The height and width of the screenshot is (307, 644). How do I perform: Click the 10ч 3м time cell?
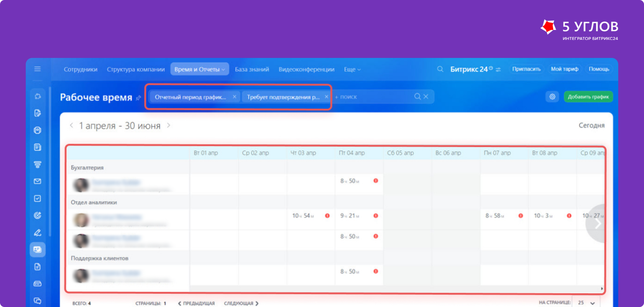point(543,216)
